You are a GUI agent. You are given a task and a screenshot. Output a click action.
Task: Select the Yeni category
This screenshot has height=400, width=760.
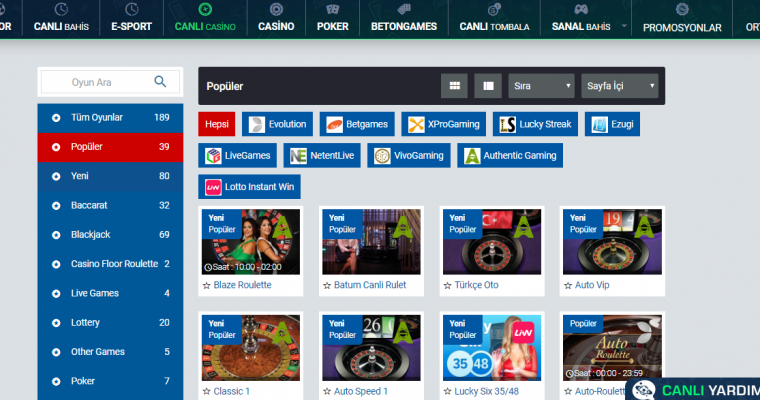click(111, 176)
